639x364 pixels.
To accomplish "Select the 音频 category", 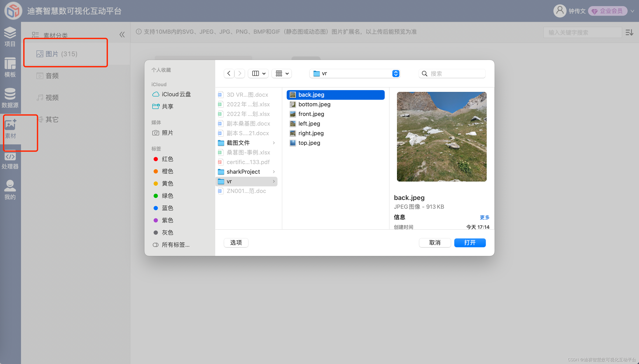I will (x=52, y=75).
